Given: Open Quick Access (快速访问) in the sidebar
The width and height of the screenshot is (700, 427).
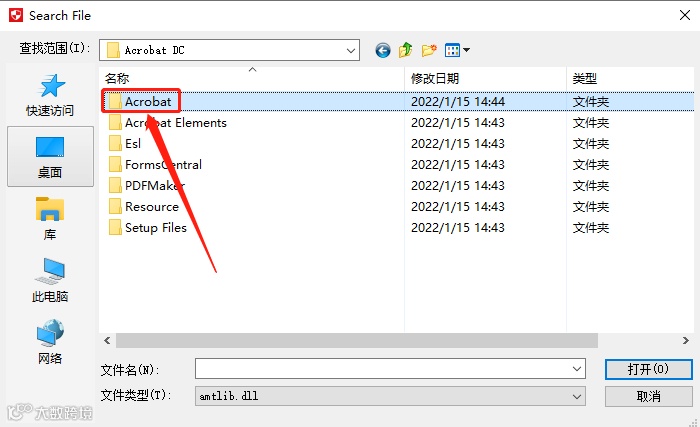Looking at the screenshot, I should point(50,96).
